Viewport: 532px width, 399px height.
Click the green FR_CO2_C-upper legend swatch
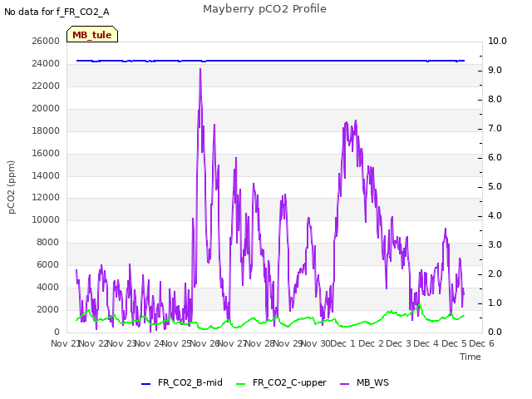[x=240, y=384]
